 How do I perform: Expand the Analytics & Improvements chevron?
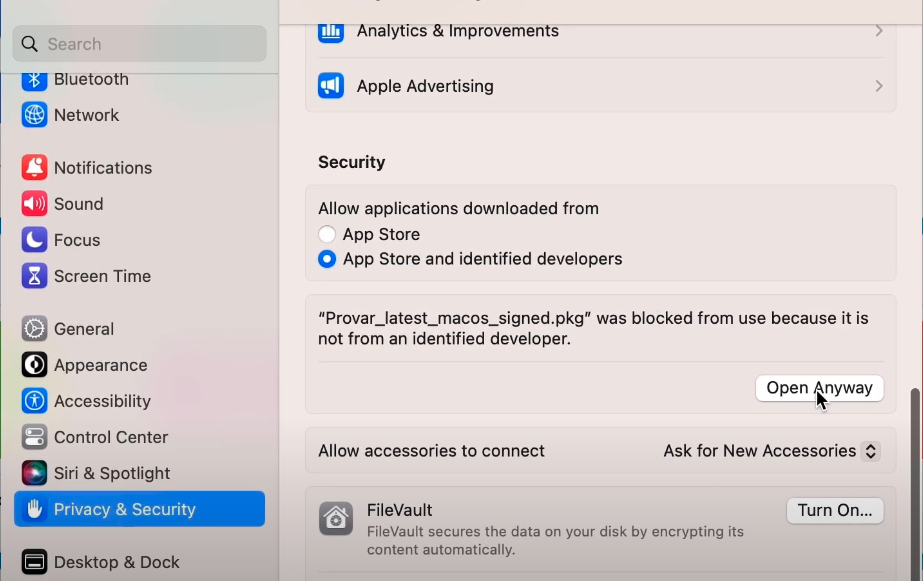879,31
